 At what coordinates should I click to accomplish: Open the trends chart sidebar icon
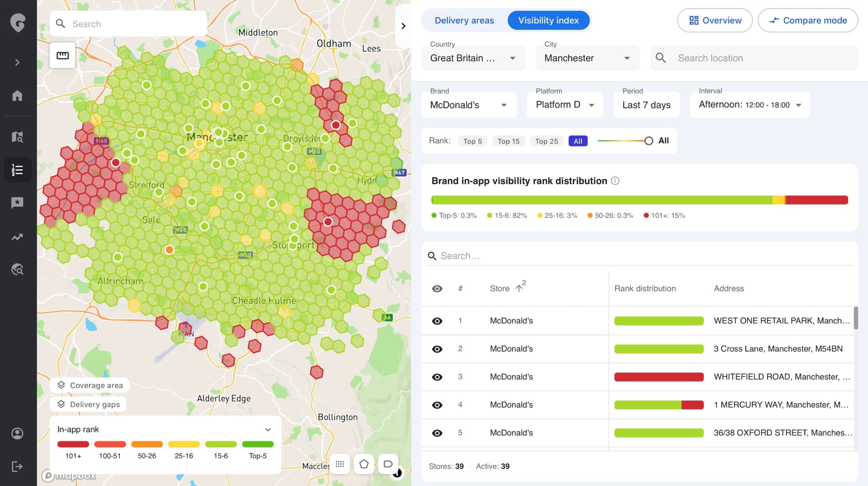[17, 237]
